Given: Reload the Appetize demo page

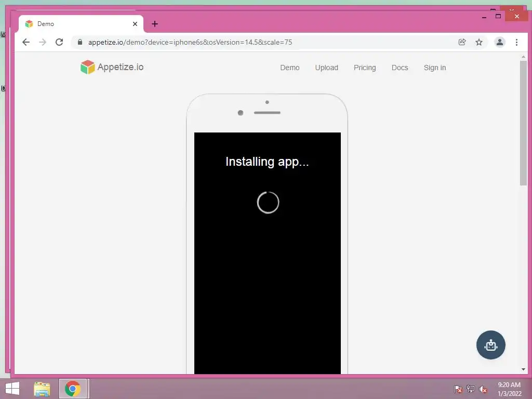Looking at the screenshot, I should [59, 42].
